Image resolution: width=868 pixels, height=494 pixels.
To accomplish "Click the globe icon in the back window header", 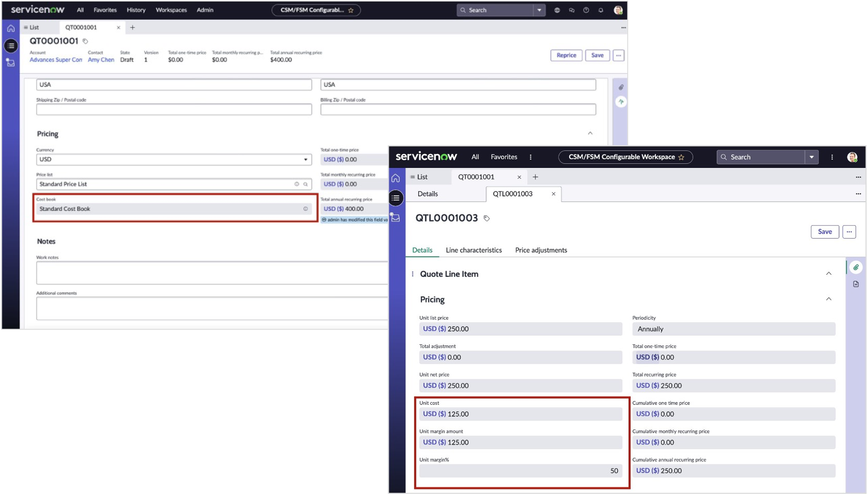I will click(x=557, y=10).
